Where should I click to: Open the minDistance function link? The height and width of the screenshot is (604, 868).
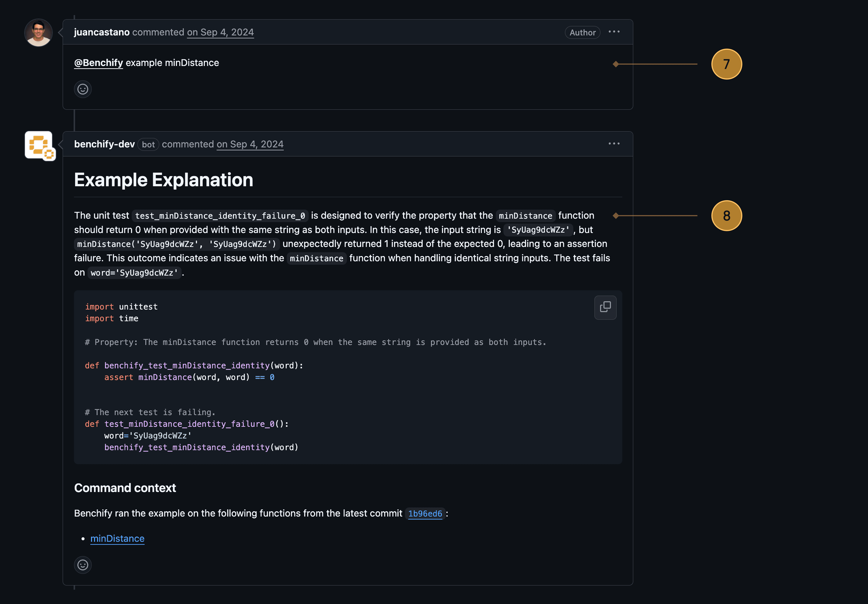point(117,539)
